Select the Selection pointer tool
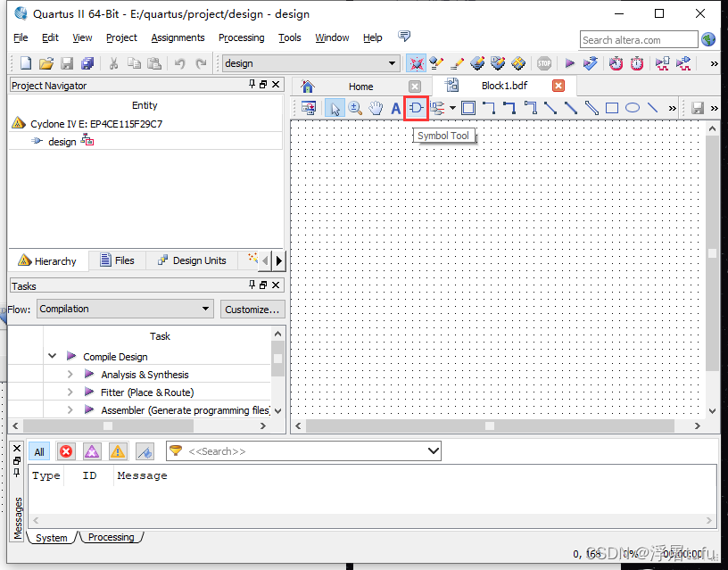Viewport: 728px width, 570px height. click(x=335, y=109)
